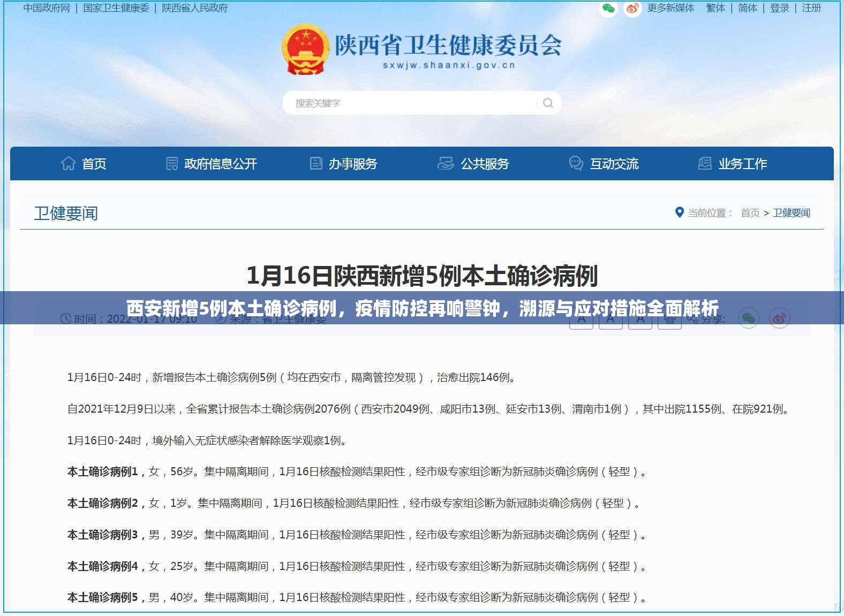Click the 注册 register link

click(811, 8)
